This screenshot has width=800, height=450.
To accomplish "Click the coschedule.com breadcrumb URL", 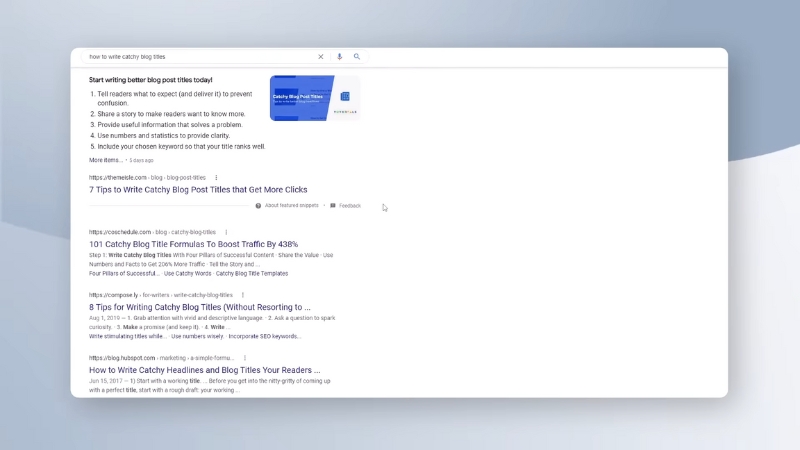I will [152, 232].
